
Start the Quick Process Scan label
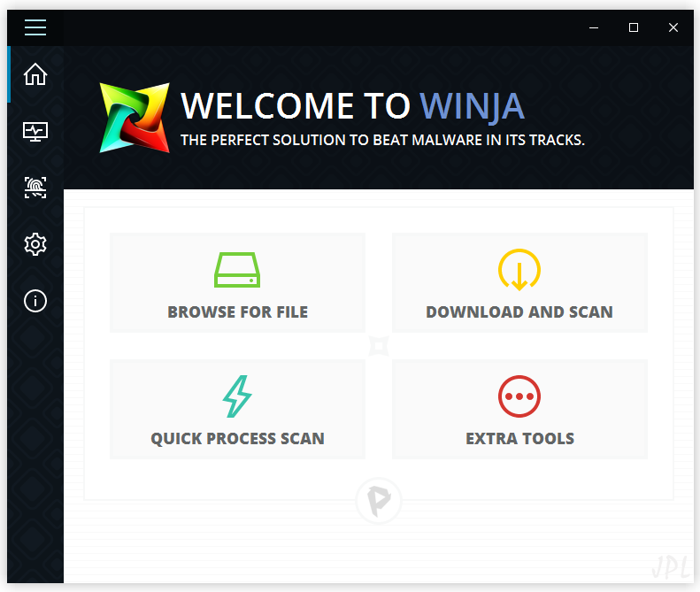pyautogui.click(x=237, y=439)
